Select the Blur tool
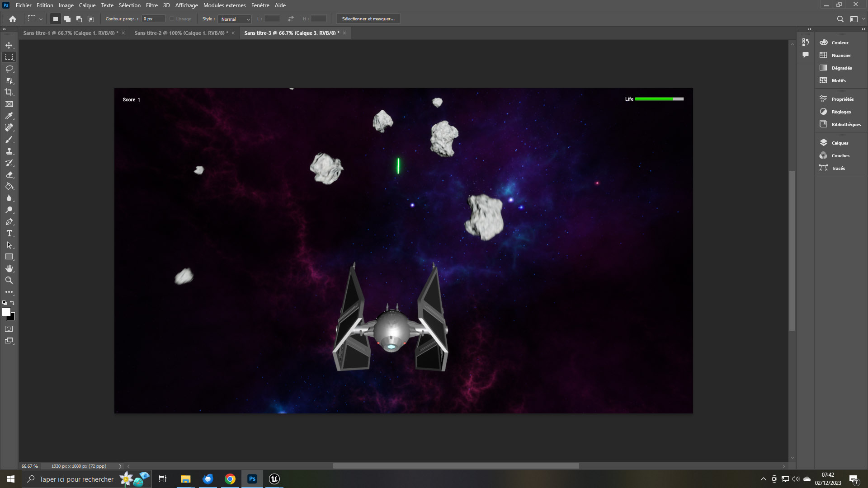Viewport: 868px width, 488px height. (9, 198)
